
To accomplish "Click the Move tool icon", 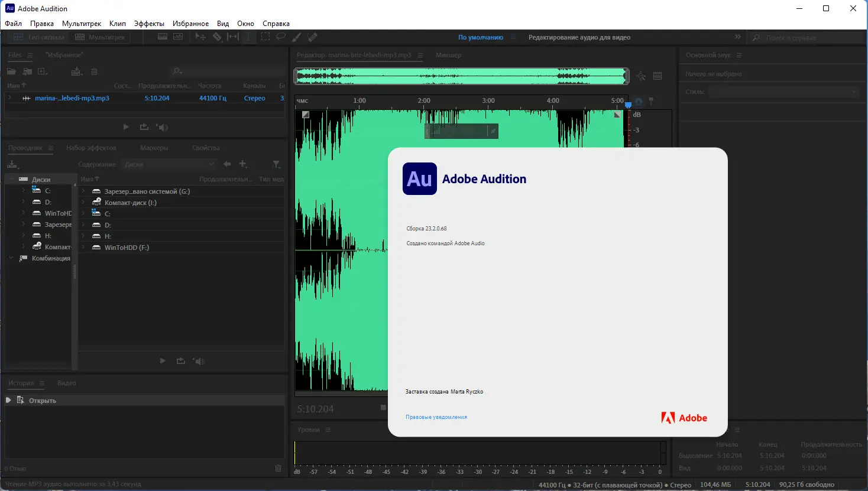I will [x=200, y=37].
